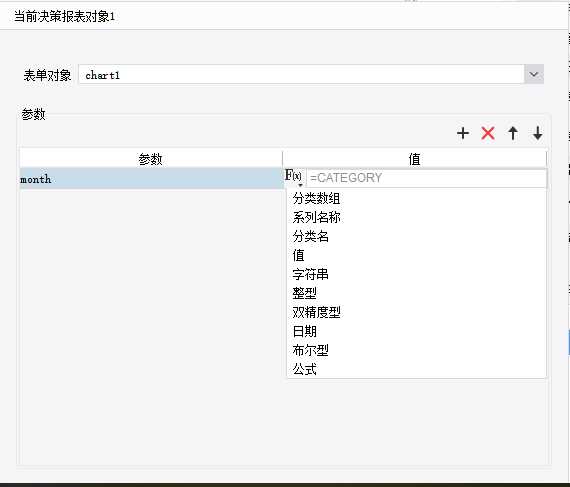
Task: Click the 参数 column header
Action: (x=150, y=159)
